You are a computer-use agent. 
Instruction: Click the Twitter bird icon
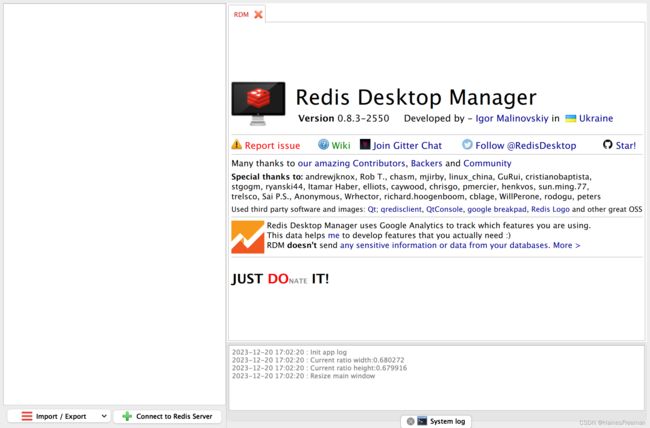tap(467, 144)
